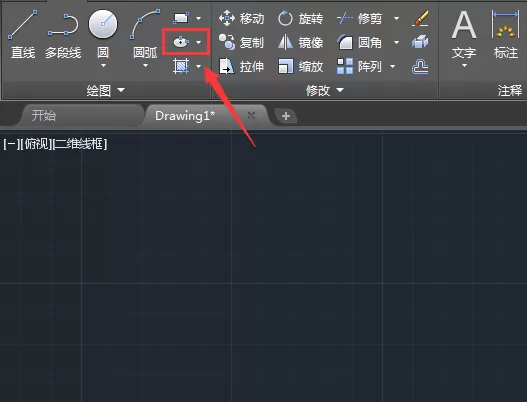Open the Circle (圆) dropdown arrow
The image size is (527, 402).
(103, 66)
